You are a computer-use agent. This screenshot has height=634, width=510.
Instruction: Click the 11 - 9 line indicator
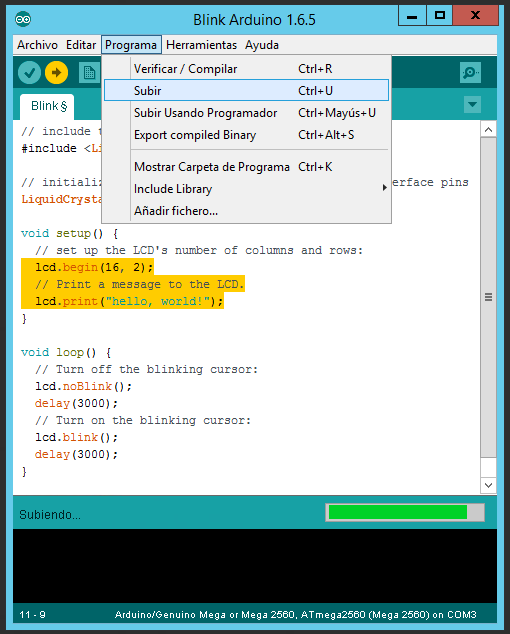[32, 615]
